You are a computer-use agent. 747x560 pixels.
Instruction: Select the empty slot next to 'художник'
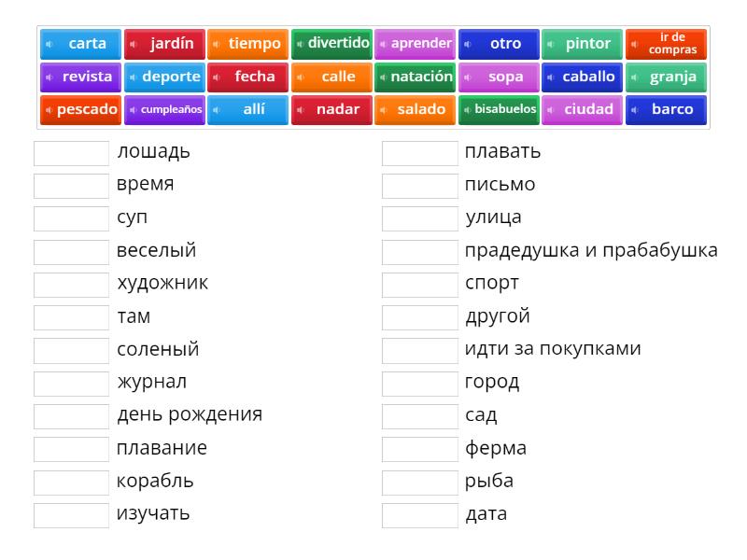pos(71,284)
